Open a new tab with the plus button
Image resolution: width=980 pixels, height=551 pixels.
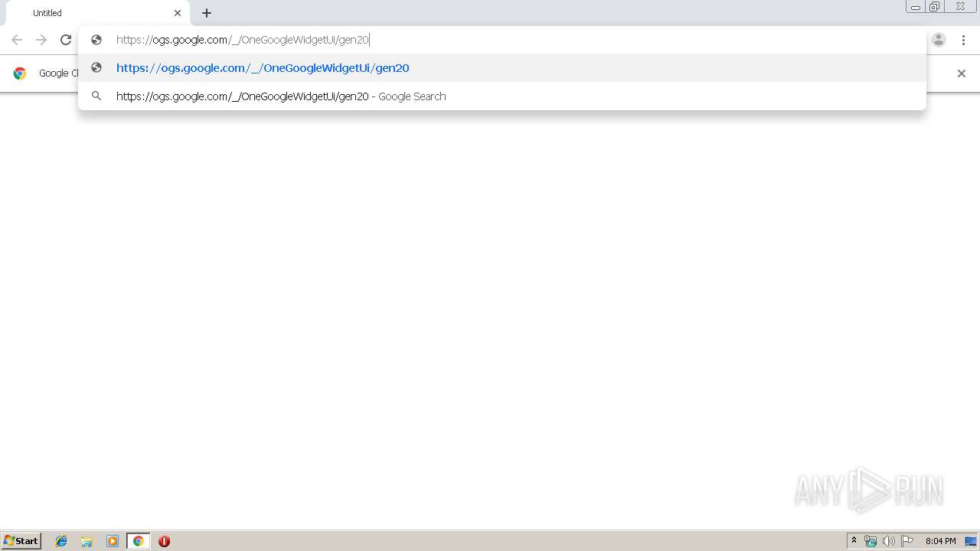pyautogui.click(x=207, y=13)
